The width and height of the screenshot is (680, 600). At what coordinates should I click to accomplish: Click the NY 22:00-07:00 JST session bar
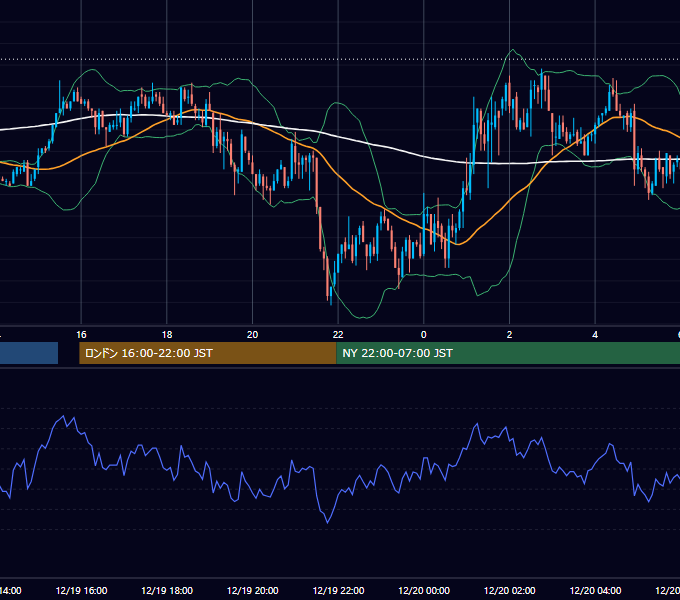coord(508,353)
